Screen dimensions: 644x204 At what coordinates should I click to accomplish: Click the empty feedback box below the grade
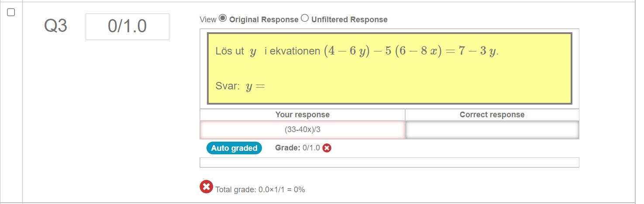[x=389, y=163]
